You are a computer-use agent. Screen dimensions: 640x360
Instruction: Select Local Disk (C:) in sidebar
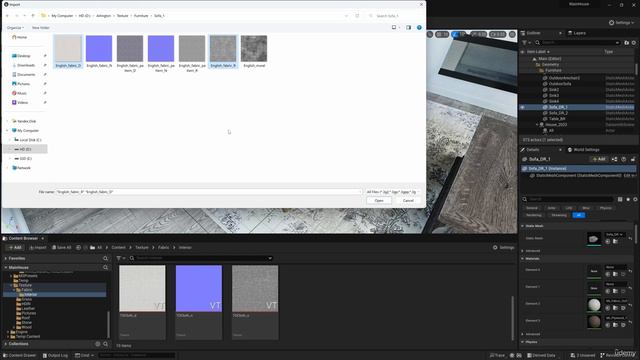pyautogui.click(x=28, y=140)
